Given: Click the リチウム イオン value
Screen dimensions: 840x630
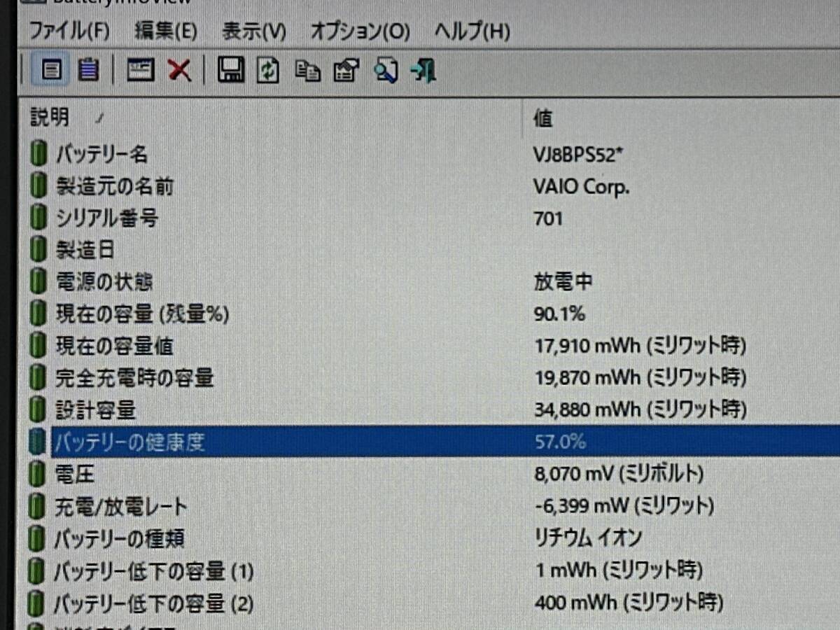Looking at the screenshot, I should [587, 538].
